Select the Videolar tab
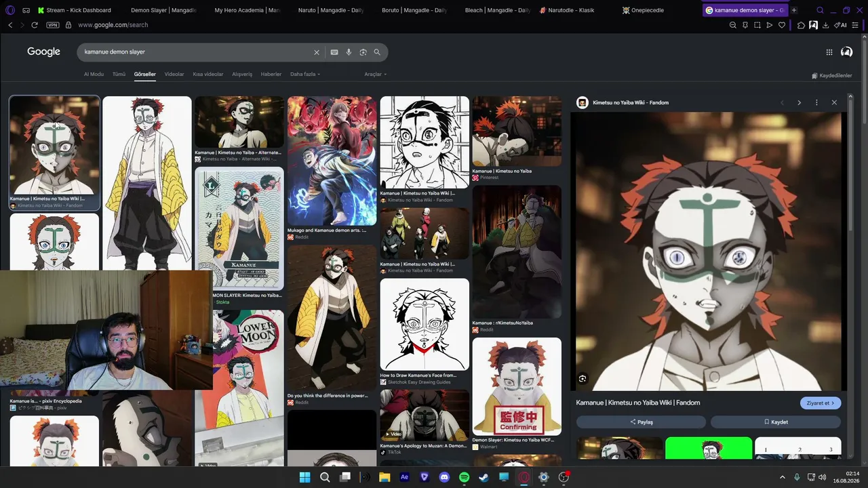 [x=174, y=74]
